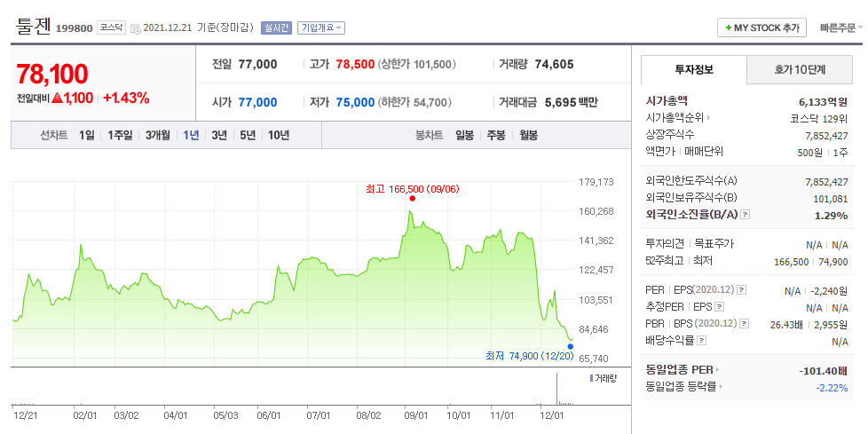Click the 동일업종 PER value -101.40배
The width and height of the screenshot is (868, 434).
[823, 370]
